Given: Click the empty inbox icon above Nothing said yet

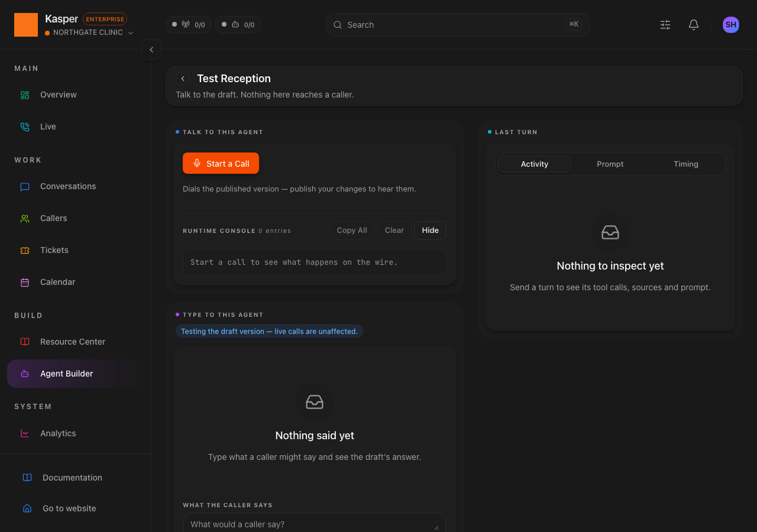Looking at the screenshot, I should 315,402.
